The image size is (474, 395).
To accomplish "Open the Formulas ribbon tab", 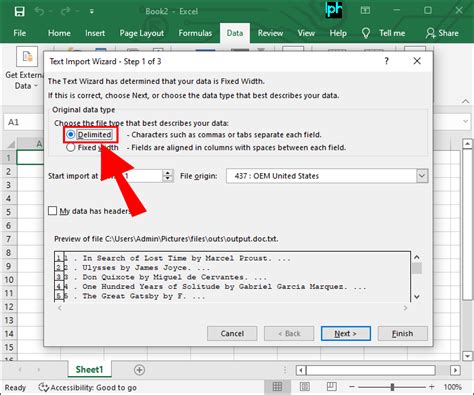I will tap(195, 33).
